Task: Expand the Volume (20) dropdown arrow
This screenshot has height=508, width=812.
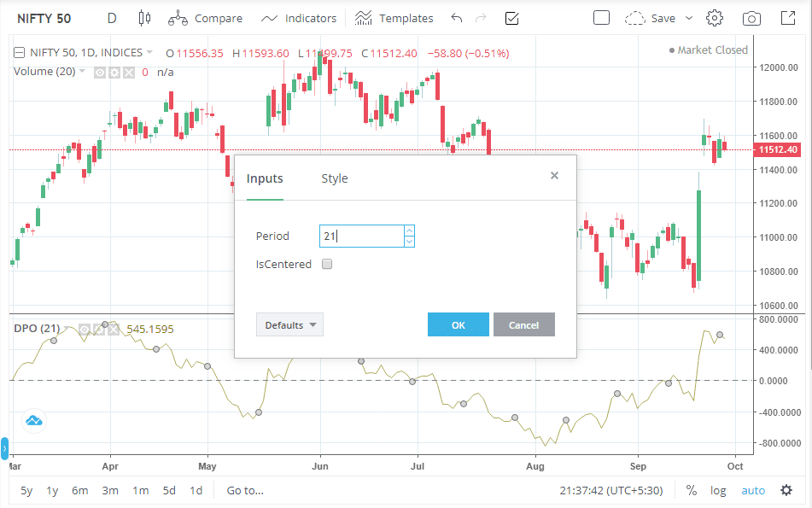Action: [x=82, y=71]
